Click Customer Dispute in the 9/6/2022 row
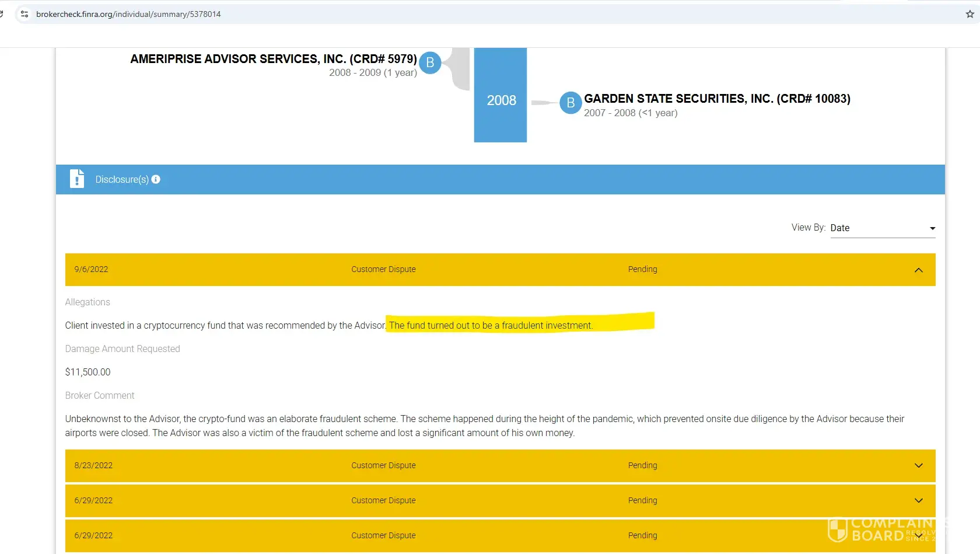The width and height of the screenshot is (980, 554). pos(383,270)
